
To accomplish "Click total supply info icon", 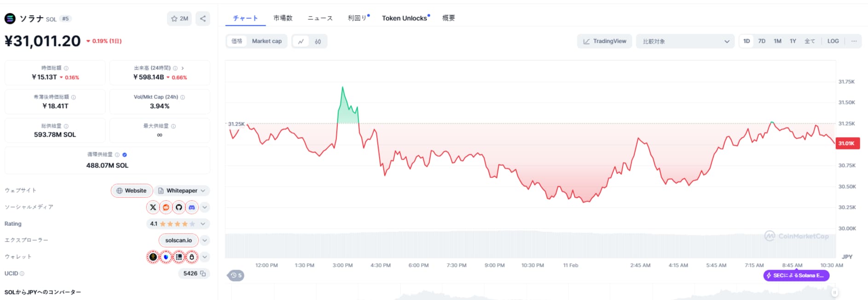I will click(66, 126).
